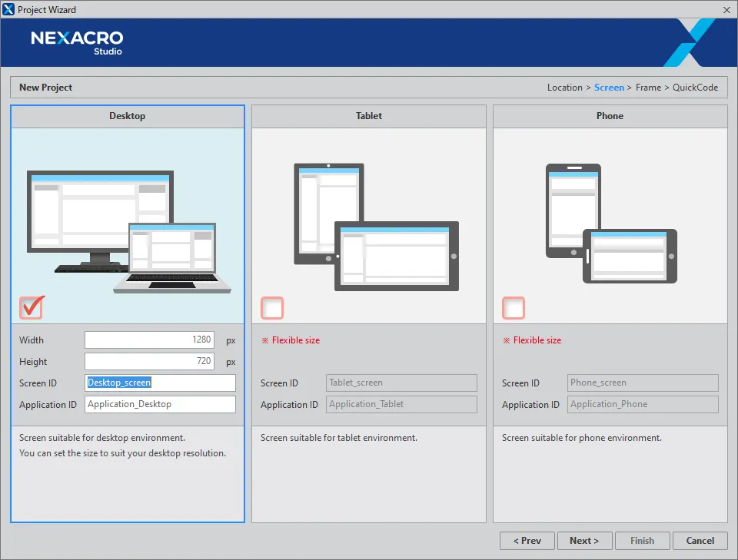The image size is (738, 560).
Task: Click the Phone devices illustration
Action: pos(611,223)
